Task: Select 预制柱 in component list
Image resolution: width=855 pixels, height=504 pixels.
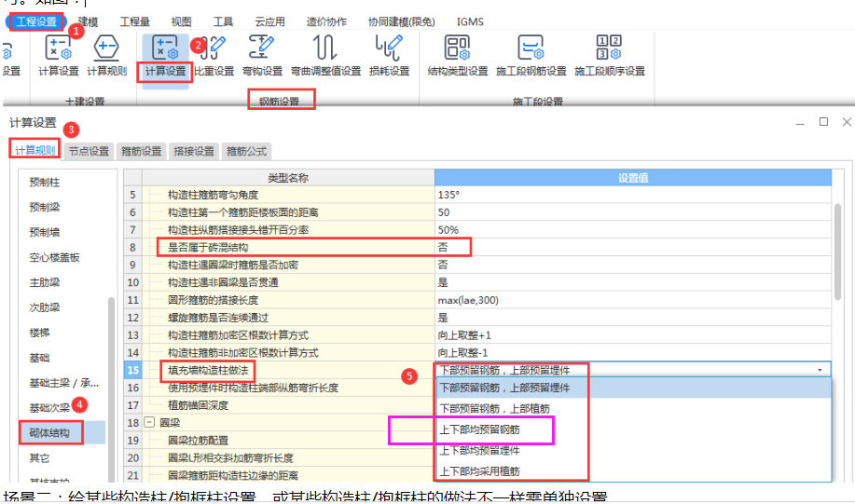Action: tap(45, 182)
